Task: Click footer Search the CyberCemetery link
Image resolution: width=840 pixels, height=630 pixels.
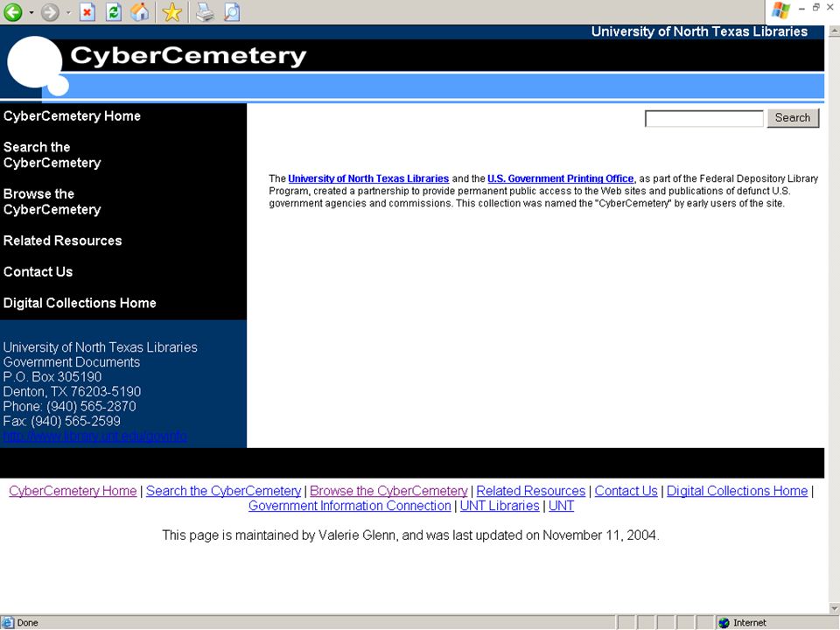Action: pos(223,491)
